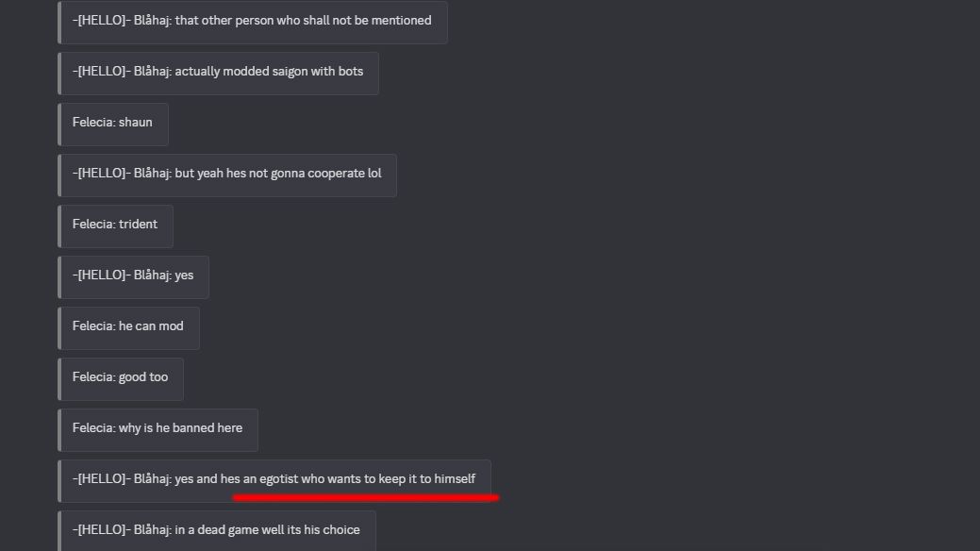Click the word "himself" above the red line
The image size is (980, 551).
tap(455, 479)
